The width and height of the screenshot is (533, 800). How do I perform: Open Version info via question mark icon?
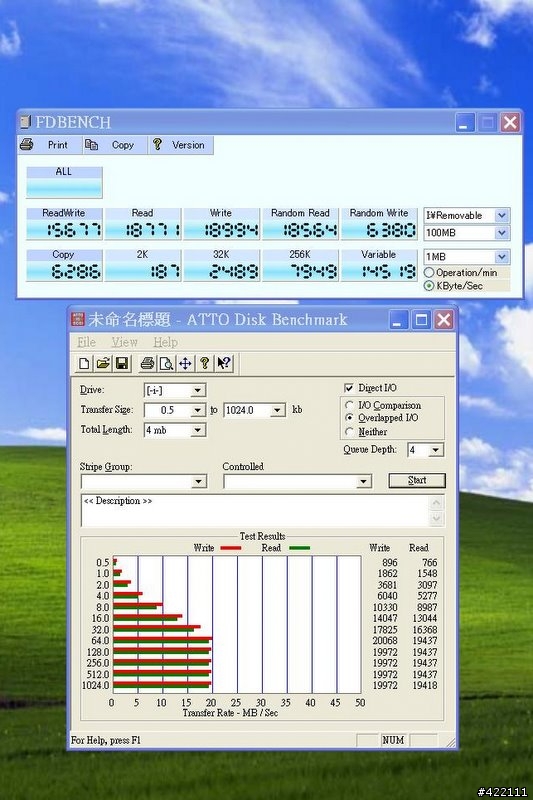pos(157,145)
